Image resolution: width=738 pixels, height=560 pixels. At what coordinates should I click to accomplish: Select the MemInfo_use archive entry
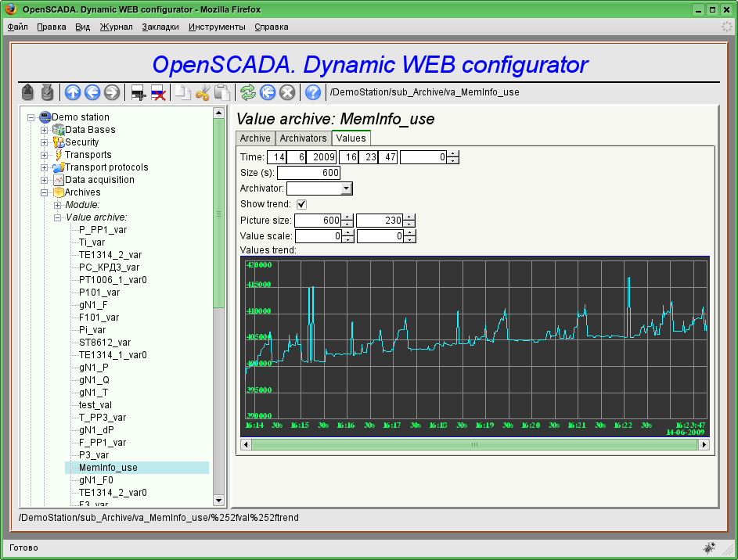(x=108, y=468)
